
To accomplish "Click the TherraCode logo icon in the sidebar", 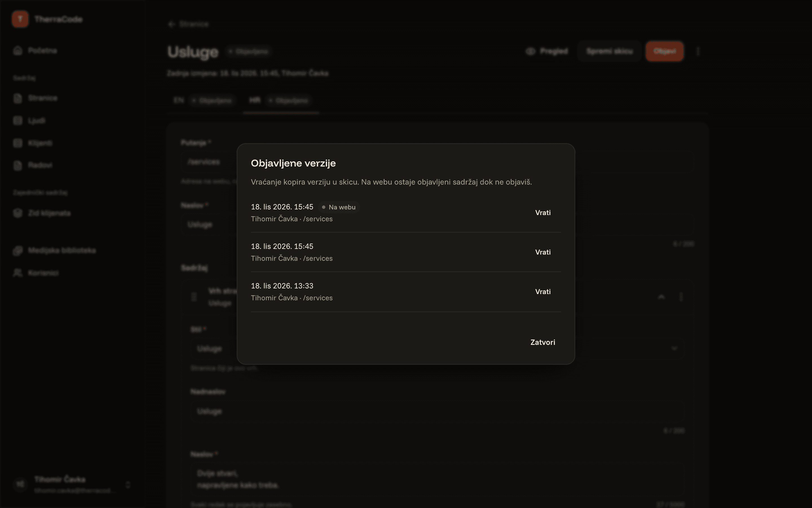I will point(20,19).
